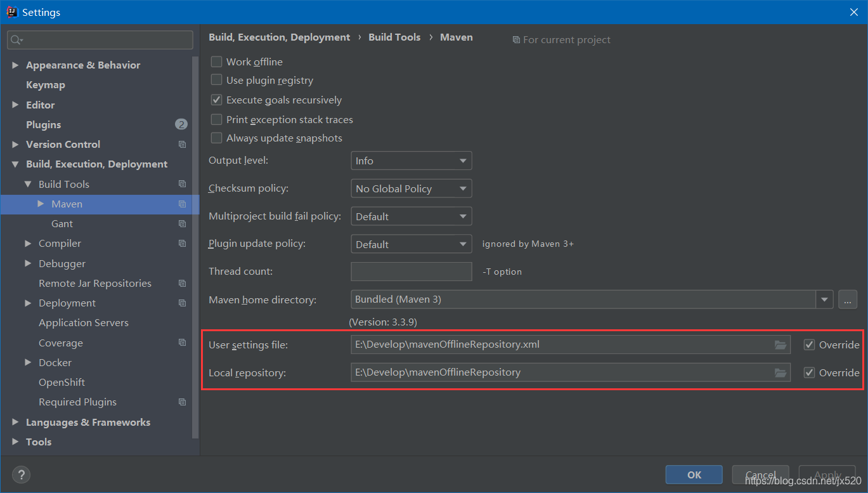868x493 pixels.
Task: Click the IntelliJ logo in title bar
Action: pos(11,11)
